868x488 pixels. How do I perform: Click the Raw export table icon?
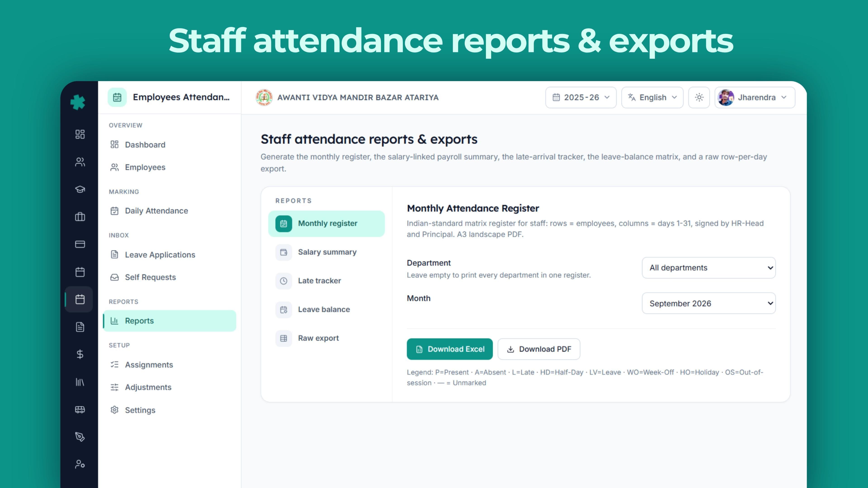point(284,338)
